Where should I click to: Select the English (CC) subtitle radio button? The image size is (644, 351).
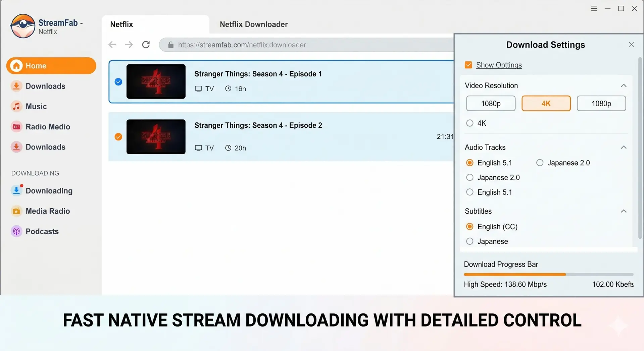tap(470, 227)
